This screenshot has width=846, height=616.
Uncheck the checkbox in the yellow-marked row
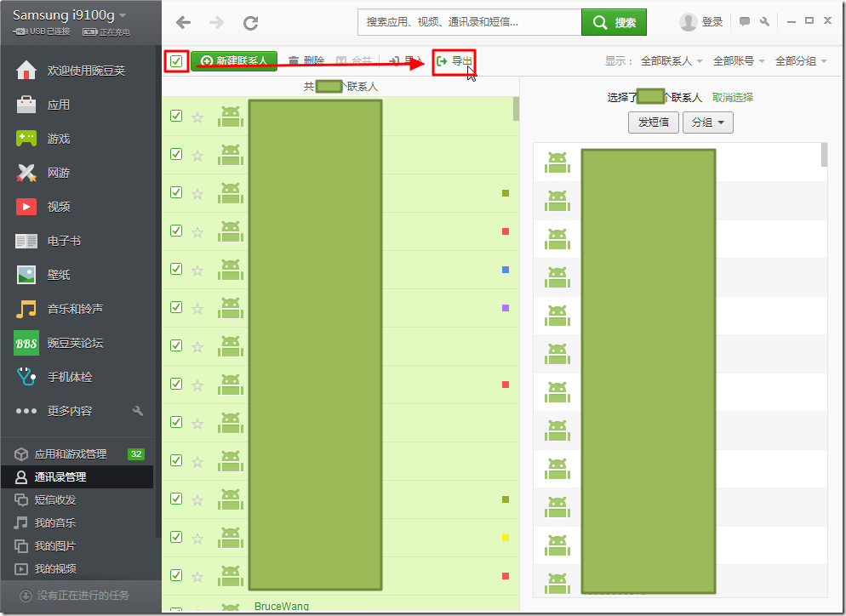click(x=176, y=537)
